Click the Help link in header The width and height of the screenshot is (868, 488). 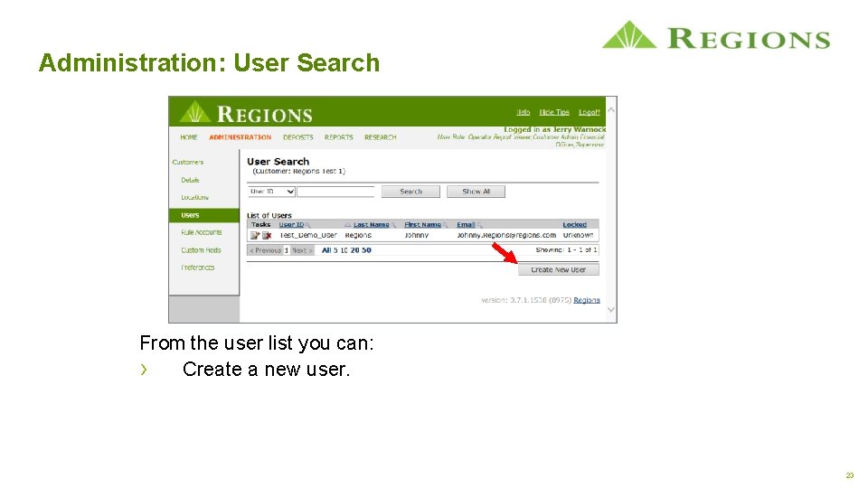pyautogui.click(x=524, y=112)
